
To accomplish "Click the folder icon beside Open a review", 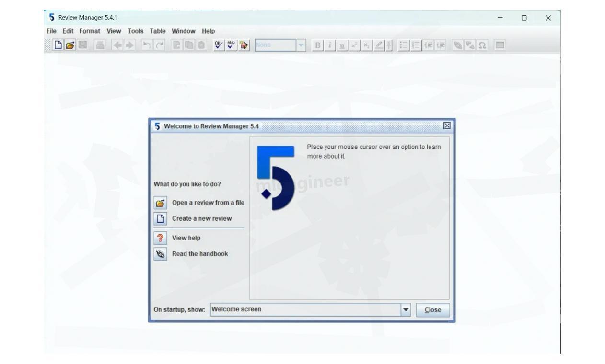I will click(x=160, y=202).
